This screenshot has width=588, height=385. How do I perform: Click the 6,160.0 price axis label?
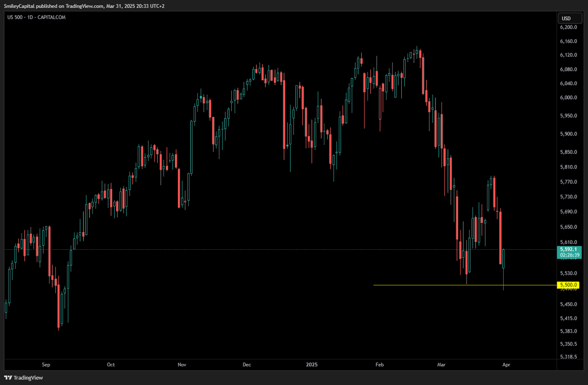[x=568, y=41]
